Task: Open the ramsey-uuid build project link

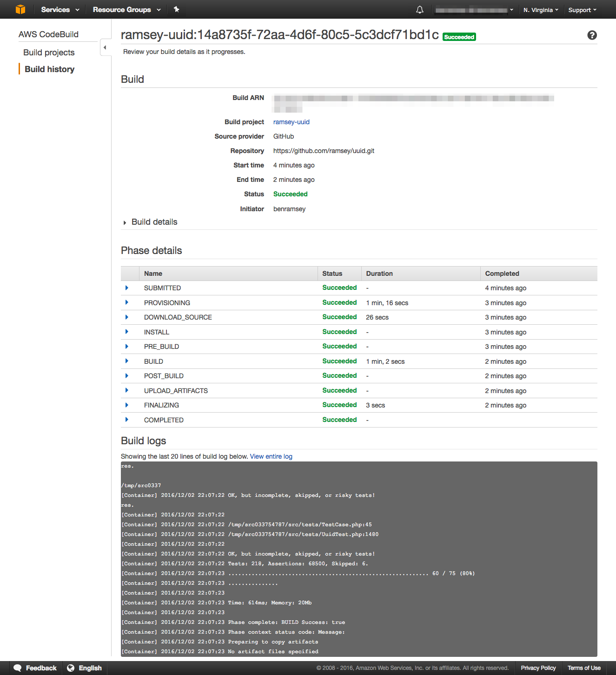Action: 291,122
